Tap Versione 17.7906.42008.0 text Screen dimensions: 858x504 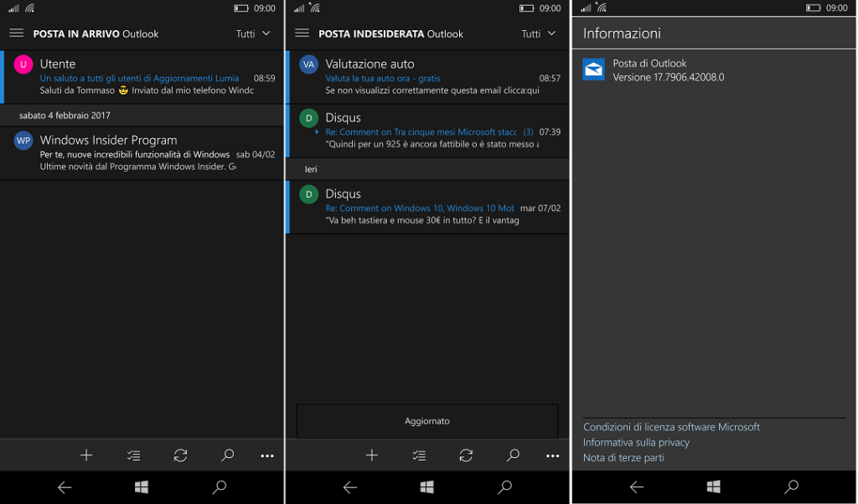click(x=668, y=77)
